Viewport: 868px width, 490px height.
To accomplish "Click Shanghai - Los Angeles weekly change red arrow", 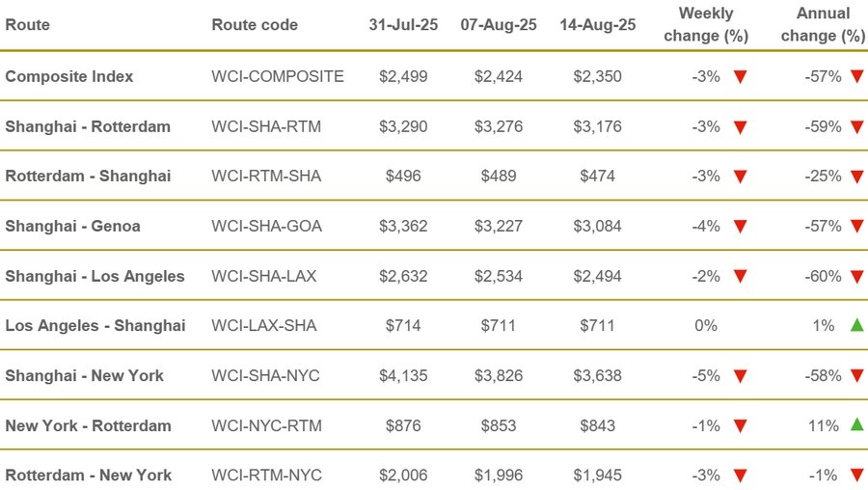I will (741, 277).
